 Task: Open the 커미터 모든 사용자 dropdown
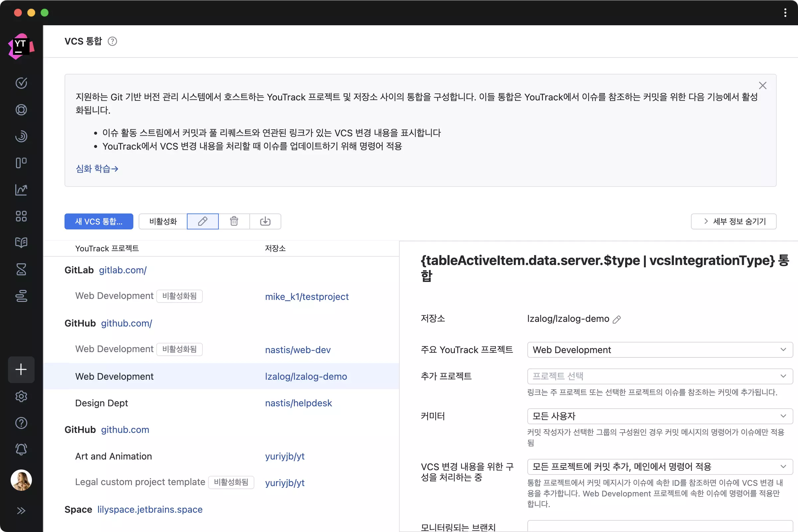[x=660, y=416]
